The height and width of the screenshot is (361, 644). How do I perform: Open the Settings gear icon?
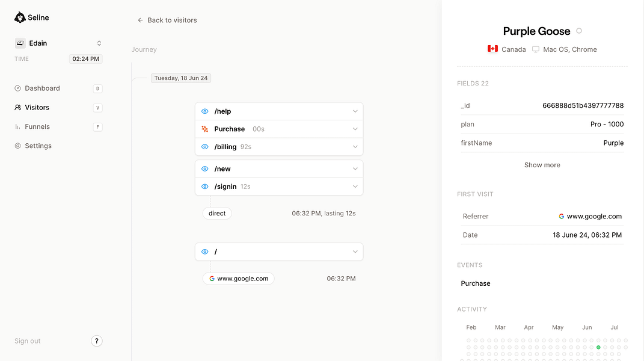click(x=17, y=146)
